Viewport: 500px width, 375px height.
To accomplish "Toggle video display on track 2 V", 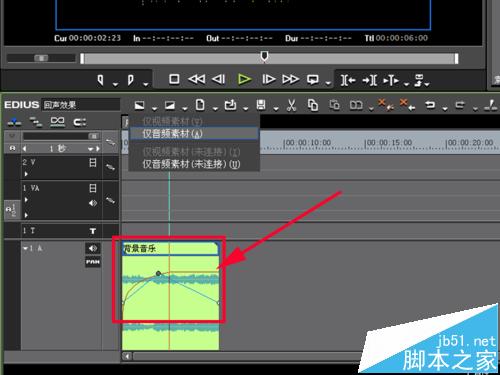I will (93, 163).
